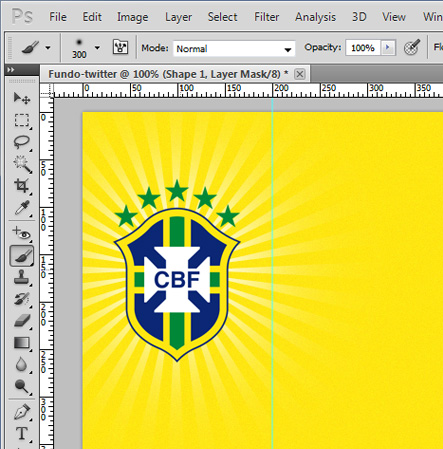Select the Red Eye healing tool
Screen dimensions: 443x449
pos(22,234)
